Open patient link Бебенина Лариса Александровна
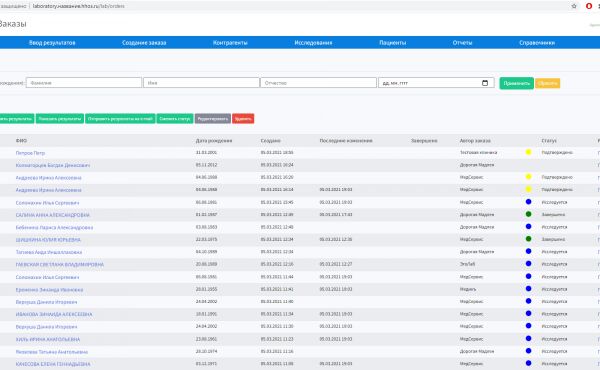This screenshot has width=600, height=370. tap(54, 227)
